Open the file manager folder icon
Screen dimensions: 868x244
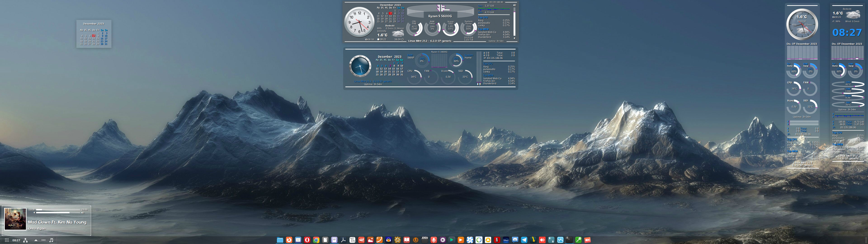(280, 240)
